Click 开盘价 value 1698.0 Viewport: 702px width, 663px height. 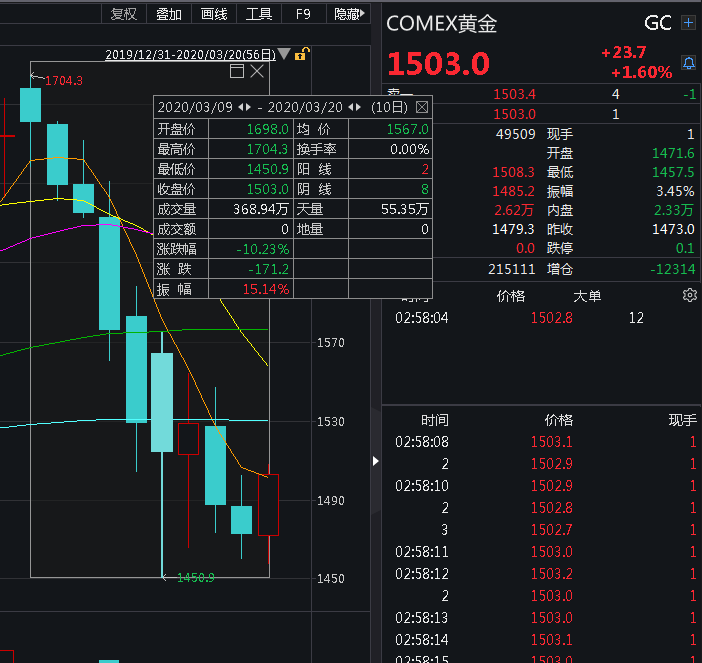click(x=268, y=129)
